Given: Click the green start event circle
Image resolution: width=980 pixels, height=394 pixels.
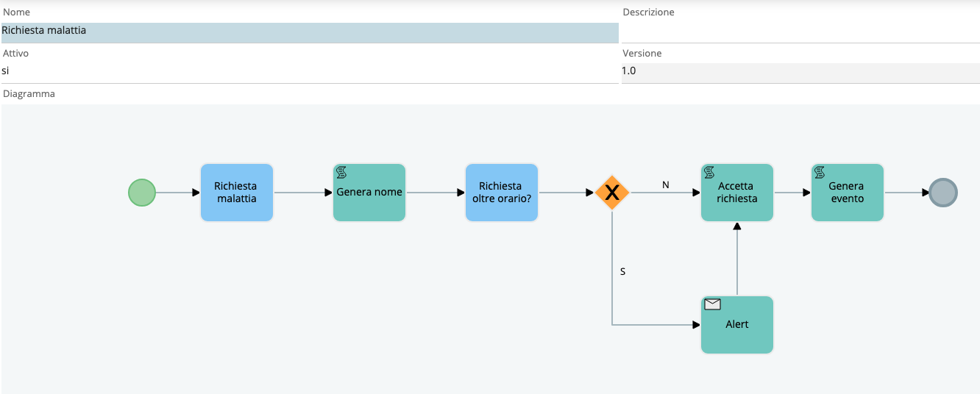Looking at the screenshot, I should point(142,193).
